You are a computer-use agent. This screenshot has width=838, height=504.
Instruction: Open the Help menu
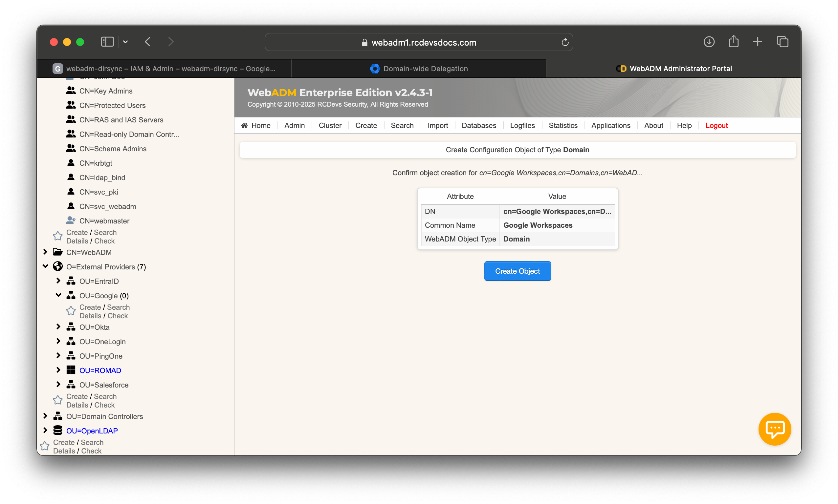(x=684, y=125)
